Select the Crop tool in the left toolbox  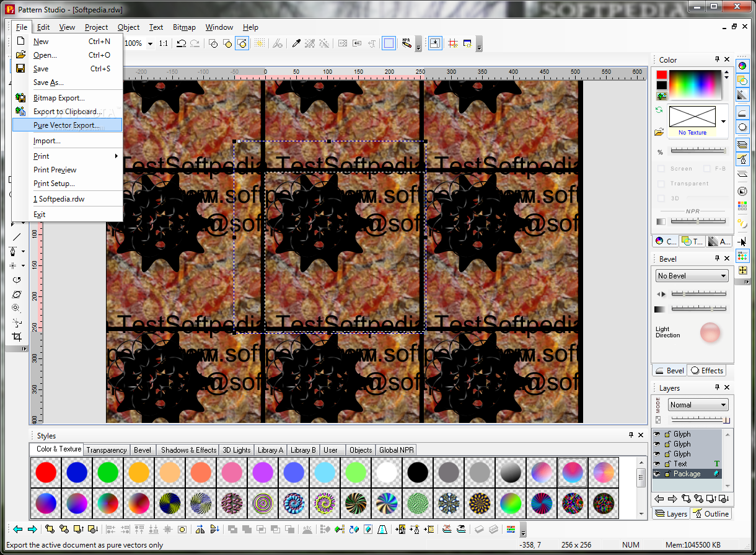[17, 337]
